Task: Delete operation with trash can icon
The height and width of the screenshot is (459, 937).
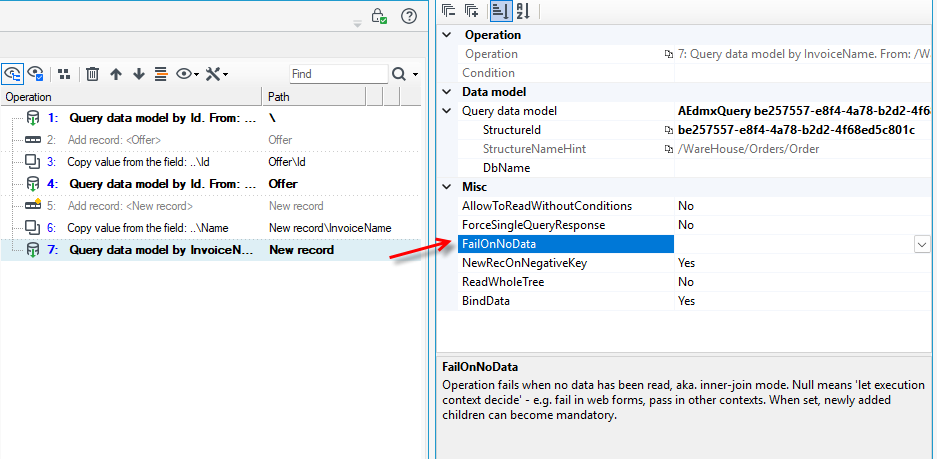Action: [x=92, y=74]
